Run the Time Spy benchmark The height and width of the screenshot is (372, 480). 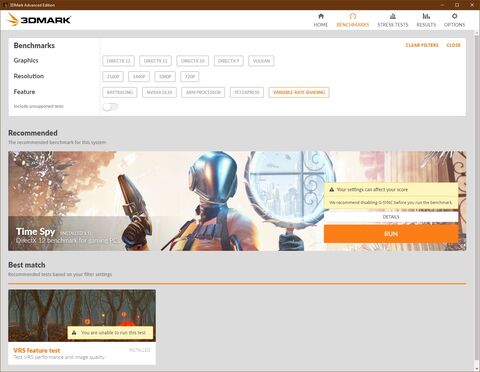coord(391,234)
